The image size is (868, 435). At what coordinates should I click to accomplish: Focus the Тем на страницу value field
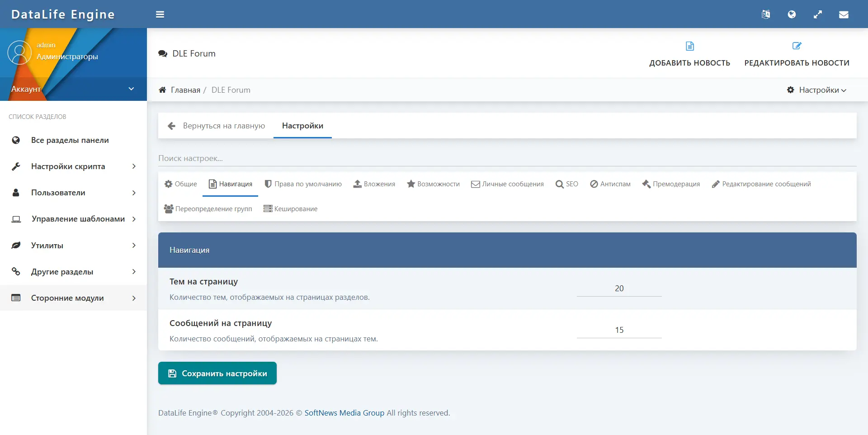[x=619, y=288]
